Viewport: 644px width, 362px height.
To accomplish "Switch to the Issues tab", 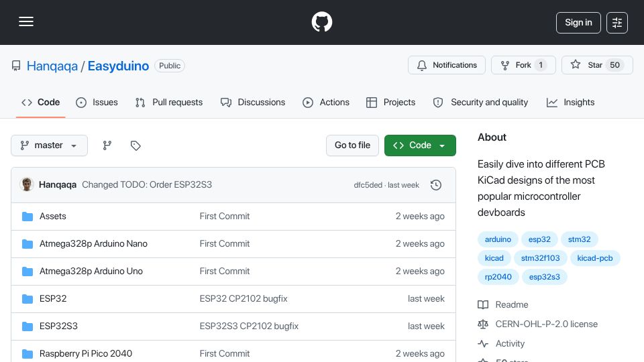I will pos(97,102).
